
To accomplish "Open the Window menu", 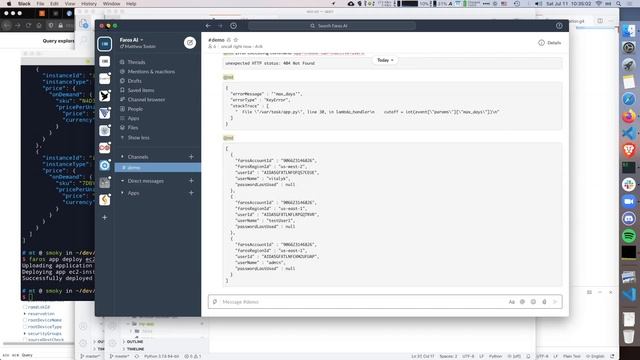I will pyautogui.click(x=111, y=3).
